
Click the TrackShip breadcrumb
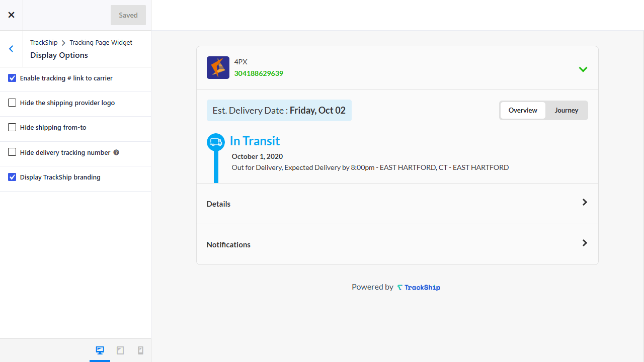click(44, 43)
